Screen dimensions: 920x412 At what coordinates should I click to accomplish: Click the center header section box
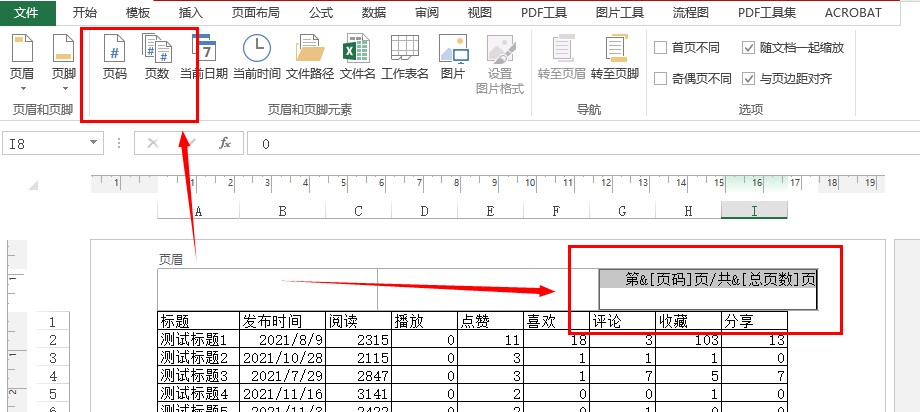[488, 289]
